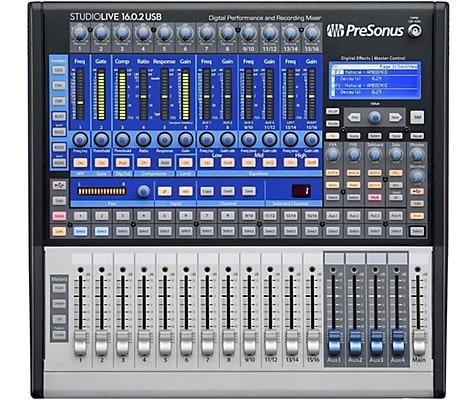Click the channel 1 trim knob
The width and height of the screenshot is (476, 400).
point(80,33)
